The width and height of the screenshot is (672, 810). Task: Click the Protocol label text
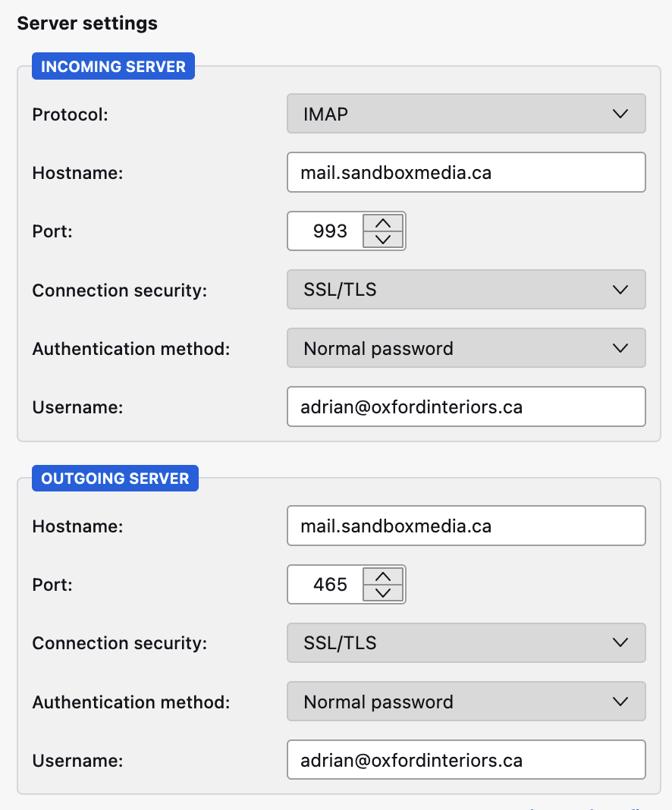pyautogui.click(x=70, y=115)
